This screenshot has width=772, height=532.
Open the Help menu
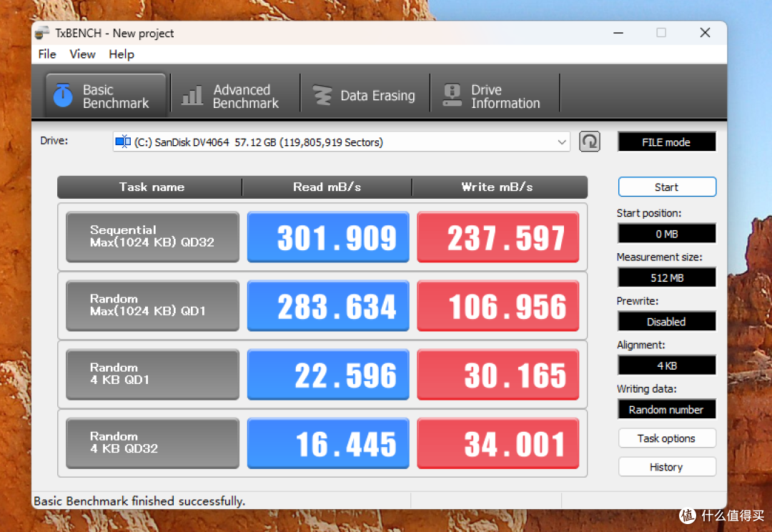tap(121, 54)
